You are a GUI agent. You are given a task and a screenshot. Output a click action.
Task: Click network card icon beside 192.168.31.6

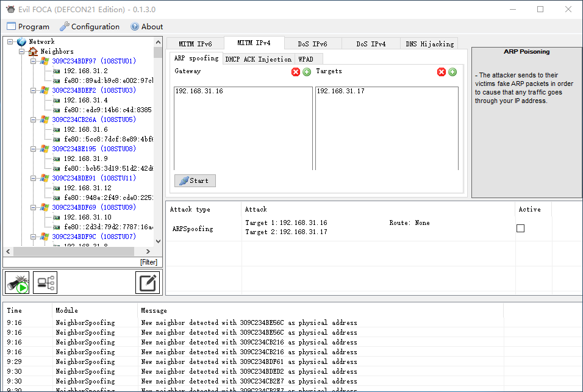click(57, 130)
